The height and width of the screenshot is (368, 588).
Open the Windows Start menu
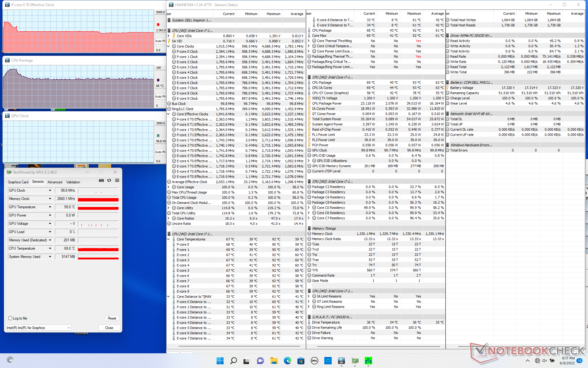pos(220,361)
